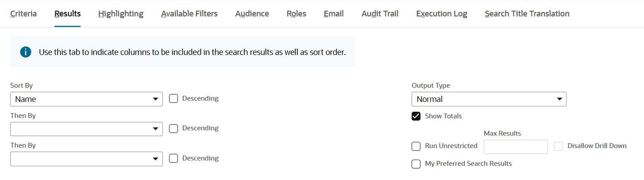
Task: Enable Descending for first Then By
Action: click(174, 129)
